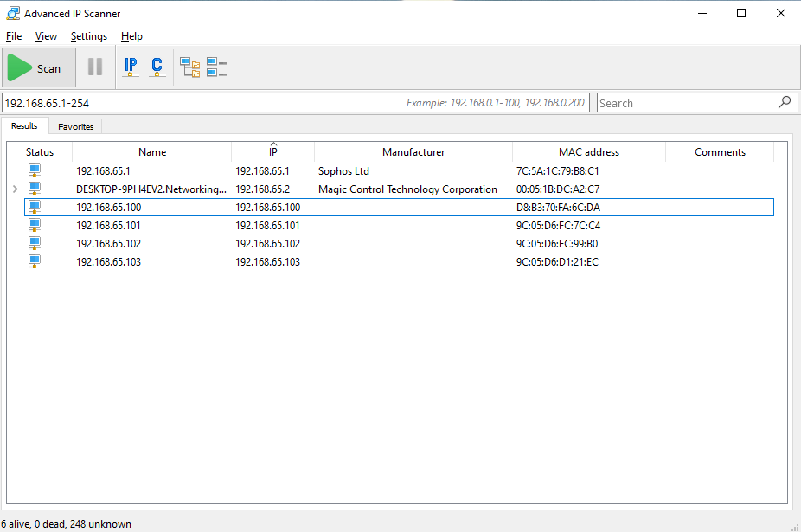Click the search magnifier icon
The width and height of the screenshot is (801, 532).
[785, 102]
